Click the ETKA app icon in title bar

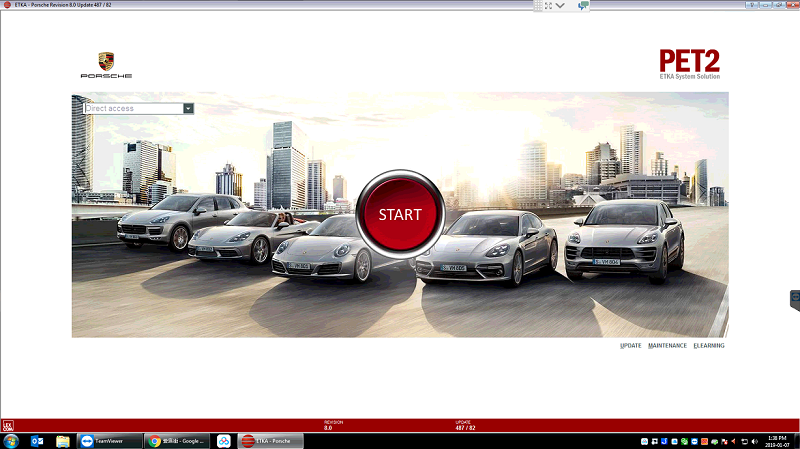pyautogui.click(x=7, y=5)
